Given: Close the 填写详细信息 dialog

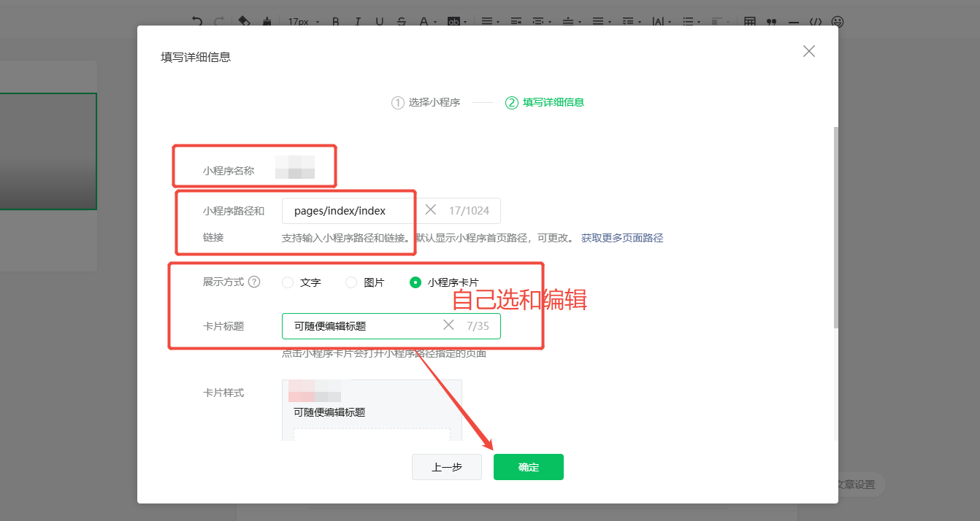Looking at the screenshot, I should (x=808, y=51).
